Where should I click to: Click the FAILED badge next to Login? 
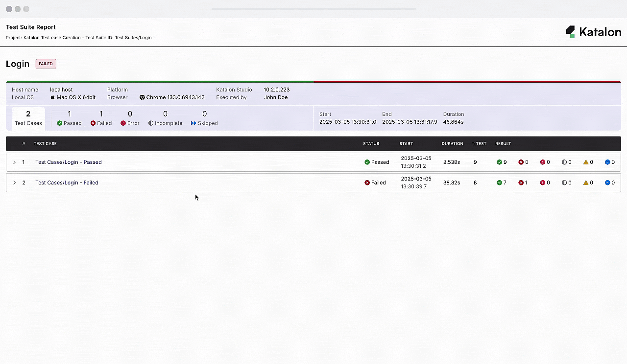[46, 64]
